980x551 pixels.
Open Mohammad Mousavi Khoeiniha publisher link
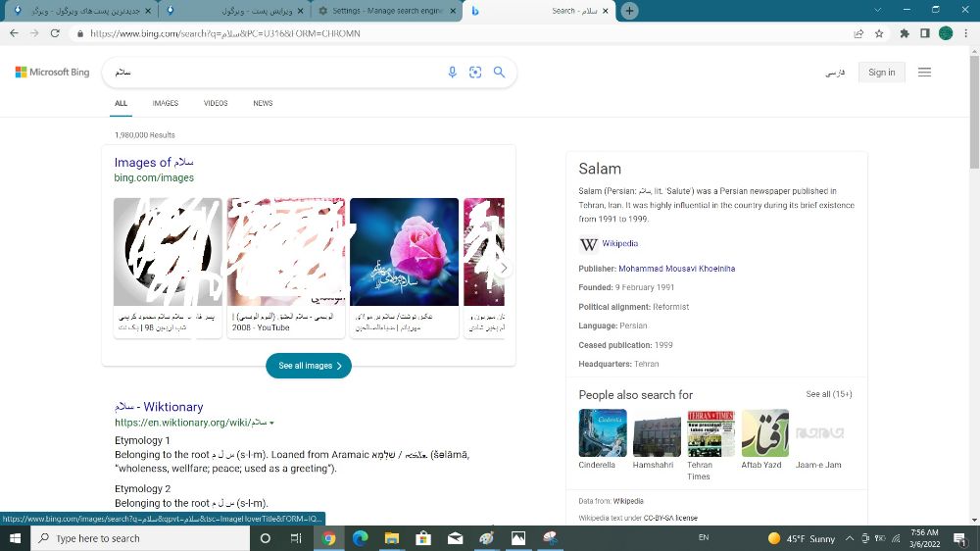click(x=677, y=269)
